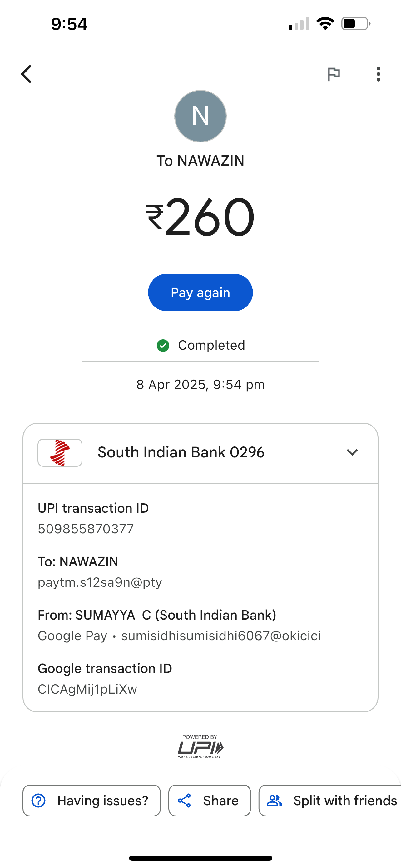The image size is (401, 868).
Task: Tap the paytm.s12sa9n@pty UPI address
Action: click(x=100, y=582)
